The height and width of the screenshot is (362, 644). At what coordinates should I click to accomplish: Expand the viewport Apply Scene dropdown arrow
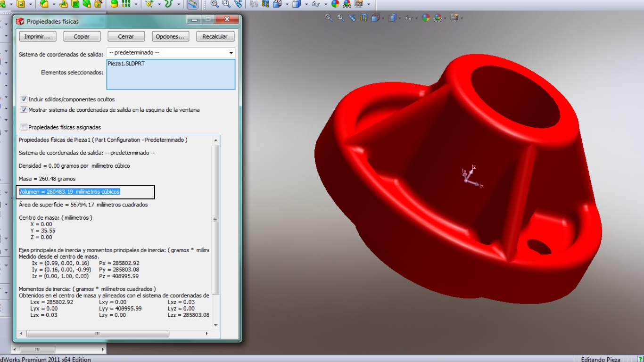tap(445, 18)
